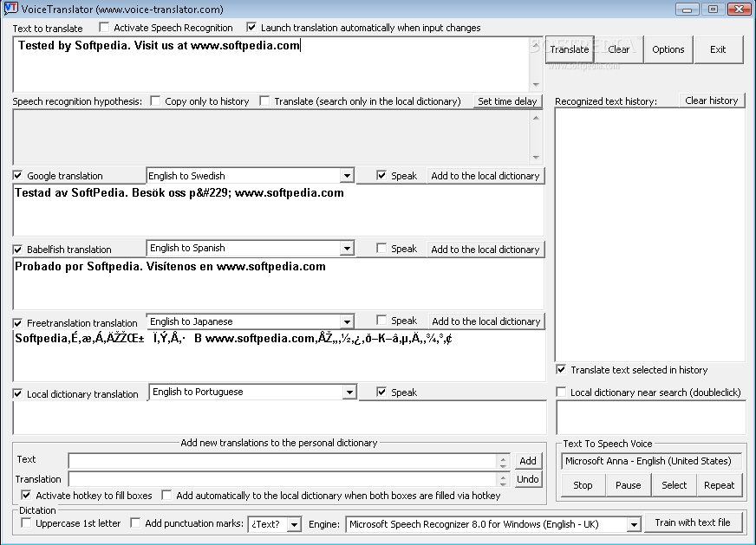This screenshot has width=756, height=545.
Task: Click inside the Text to translate box
Action: click(x=271, y=64)
